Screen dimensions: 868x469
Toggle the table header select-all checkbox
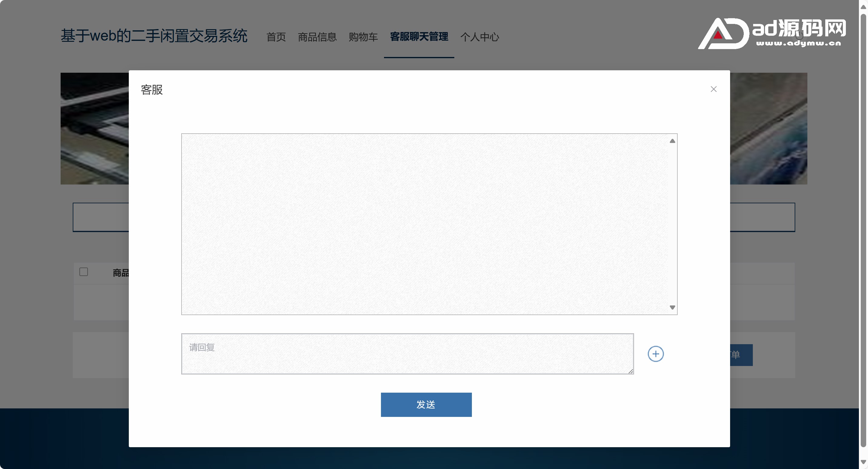84,271
